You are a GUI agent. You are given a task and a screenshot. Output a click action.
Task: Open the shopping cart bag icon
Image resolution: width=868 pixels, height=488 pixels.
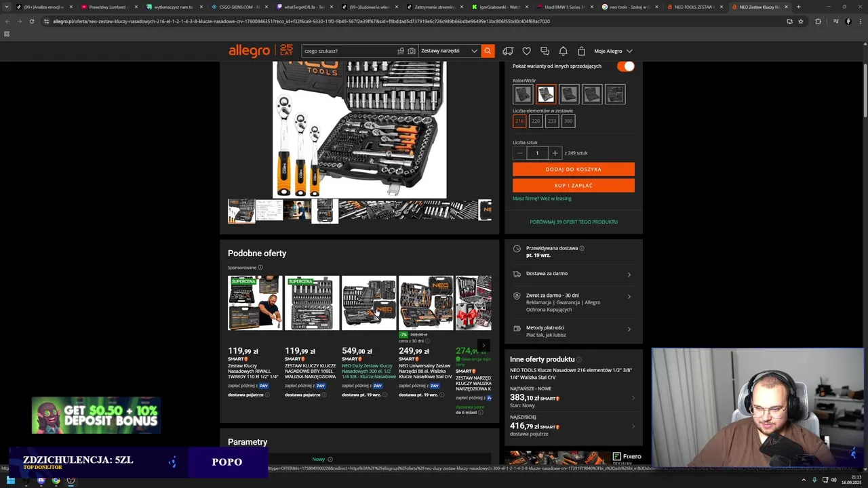(581, 51)
